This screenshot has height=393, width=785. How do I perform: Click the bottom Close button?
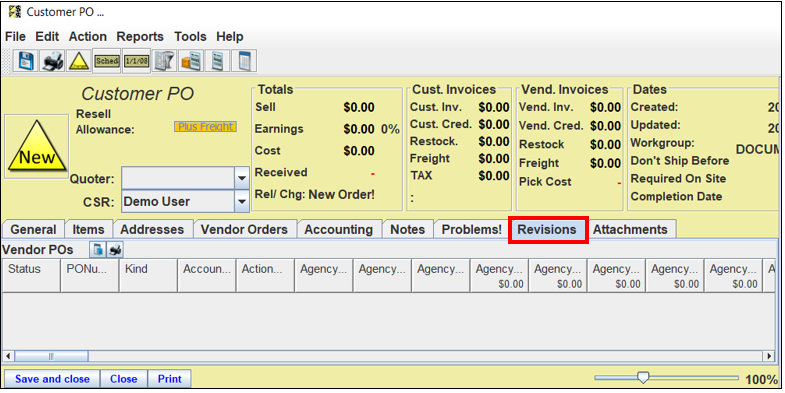coord(124,379)
